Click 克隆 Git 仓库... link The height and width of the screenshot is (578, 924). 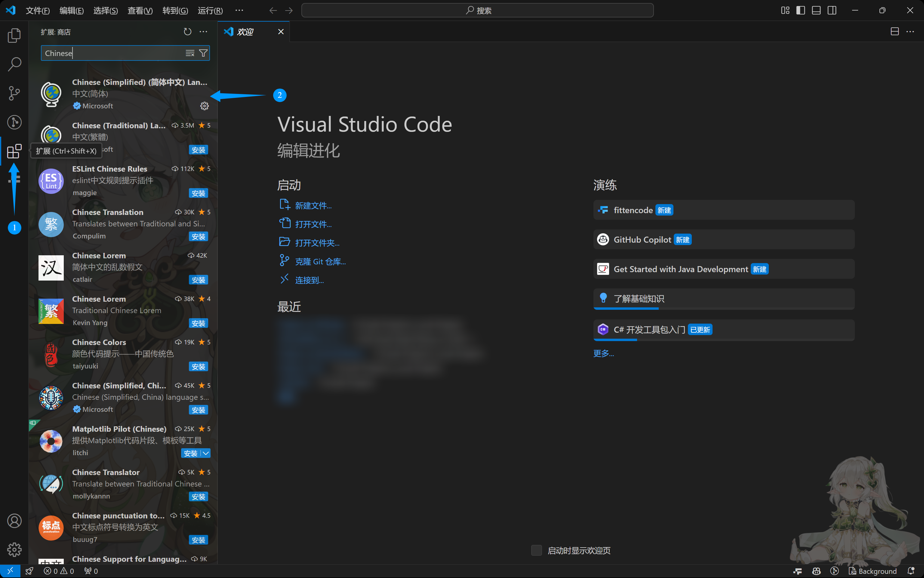click(320, 262)
